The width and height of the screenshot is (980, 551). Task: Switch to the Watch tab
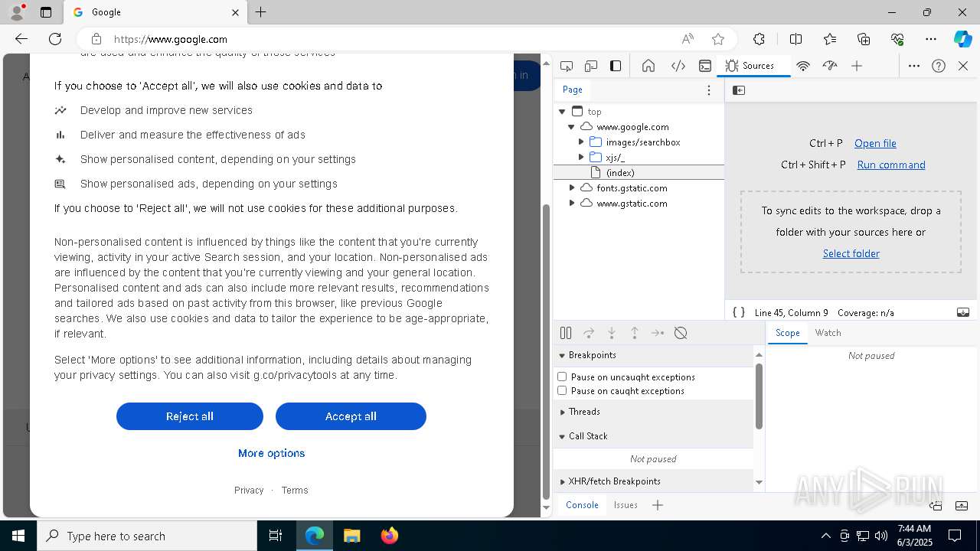tap(828, 333)
